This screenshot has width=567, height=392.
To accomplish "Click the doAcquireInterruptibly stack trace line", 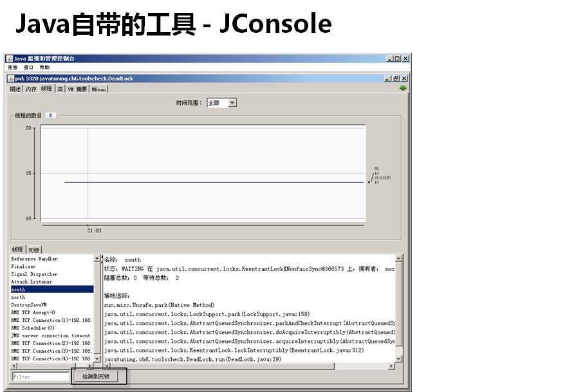I will click(250, 332).
